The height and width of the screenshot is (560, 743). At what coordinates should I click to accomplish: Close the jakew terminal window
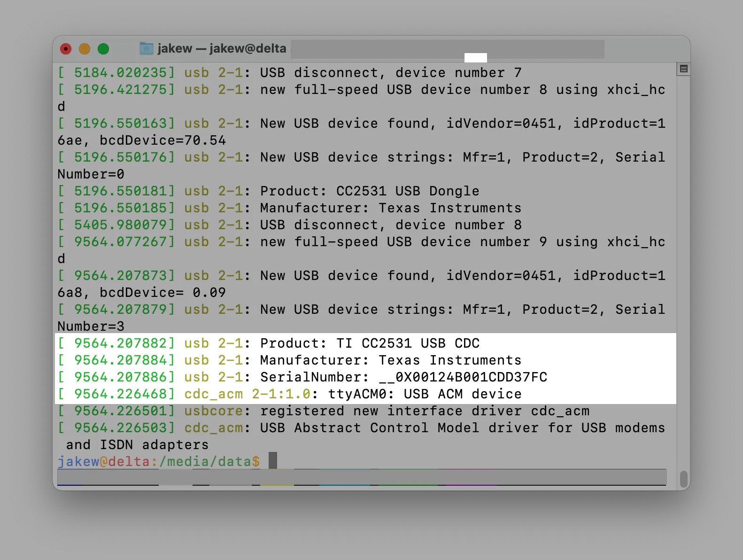(x=66, y=49)
